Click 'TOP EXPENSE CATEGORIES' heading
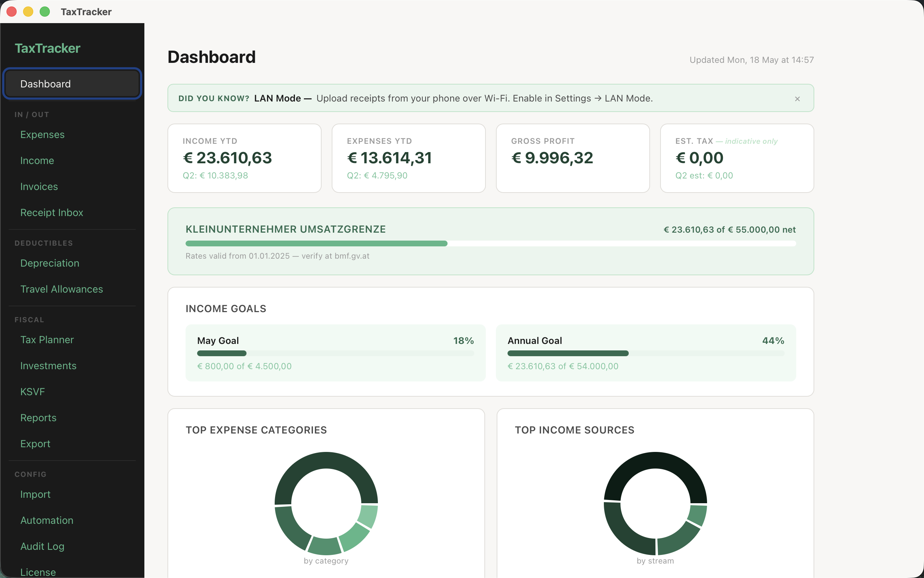 [256, 430]
